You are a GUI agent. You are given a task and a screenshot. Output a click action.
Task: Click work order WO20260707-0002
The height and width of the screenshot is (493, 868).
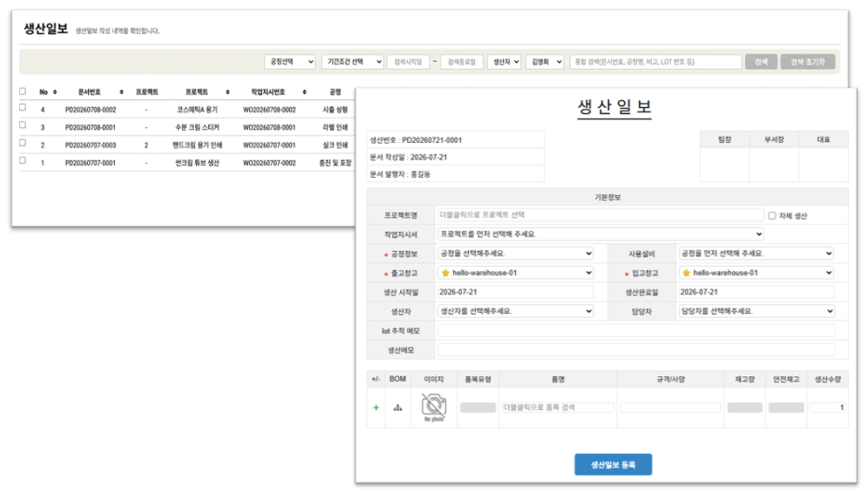[x=269, y=163]
